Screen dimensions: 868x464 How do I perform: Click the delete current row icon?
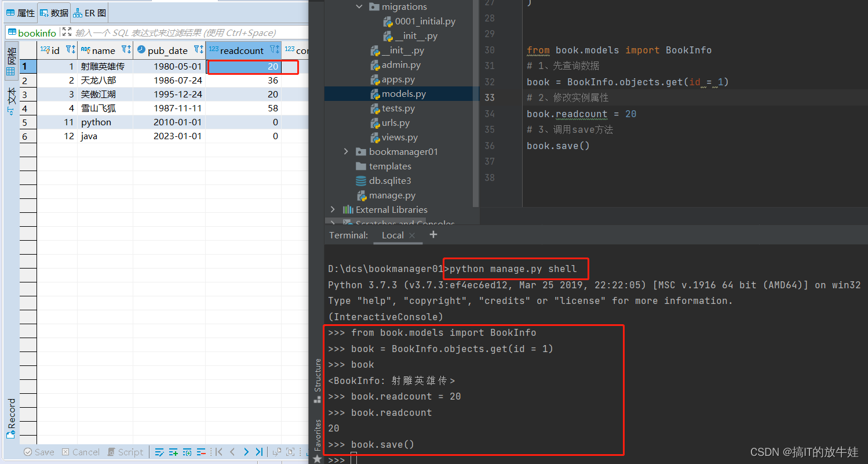201,452
